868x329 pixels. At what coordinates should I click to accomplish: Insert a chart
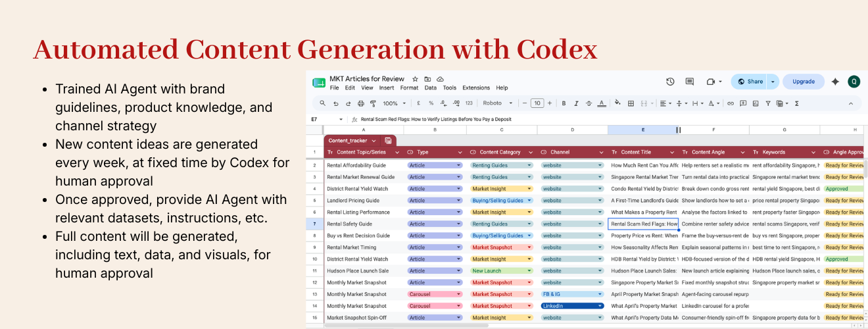pos(756,103)
